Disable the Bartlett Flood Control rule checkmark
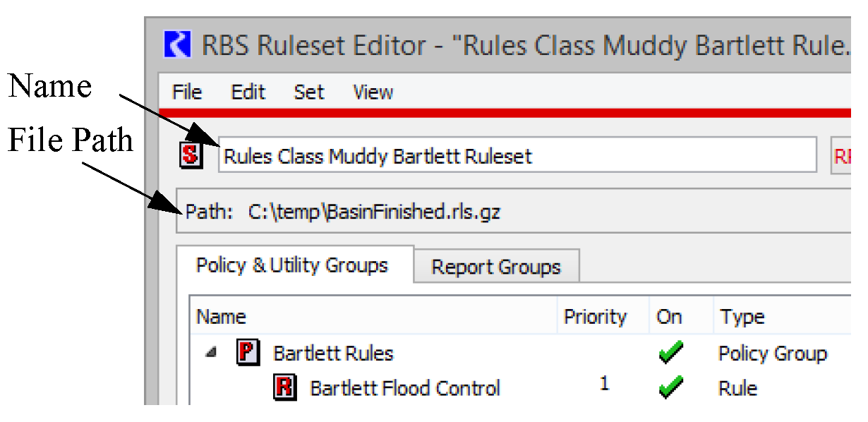The width and height of the screenshot is (868, 422). (670, 388)
